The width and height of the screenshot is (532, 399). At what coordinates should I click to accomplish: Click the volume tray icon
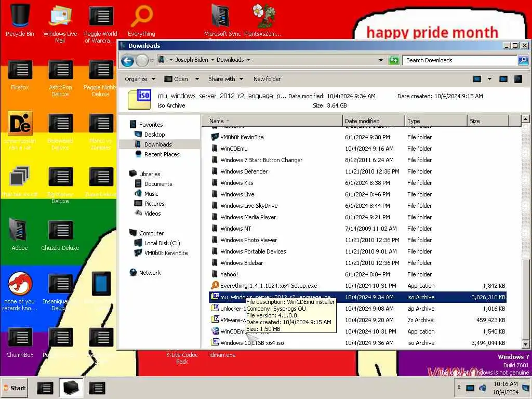(x=482, y=388)
